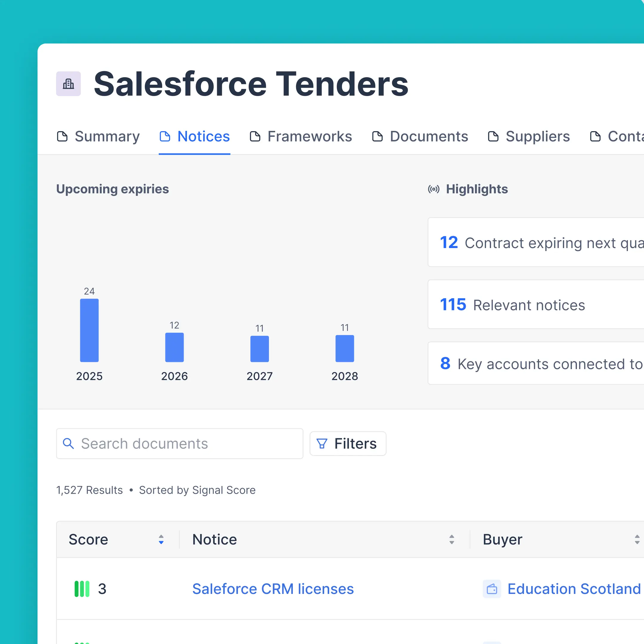
Task: Open the Summary tab
Action: [x=98, y=136]
